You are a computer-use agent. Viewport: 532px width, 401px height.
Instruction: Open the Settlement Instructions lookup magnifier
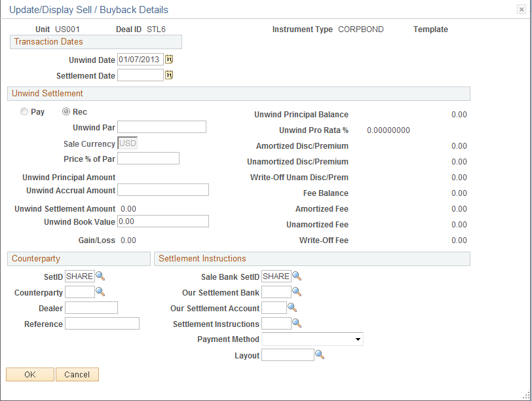[296, 324]
